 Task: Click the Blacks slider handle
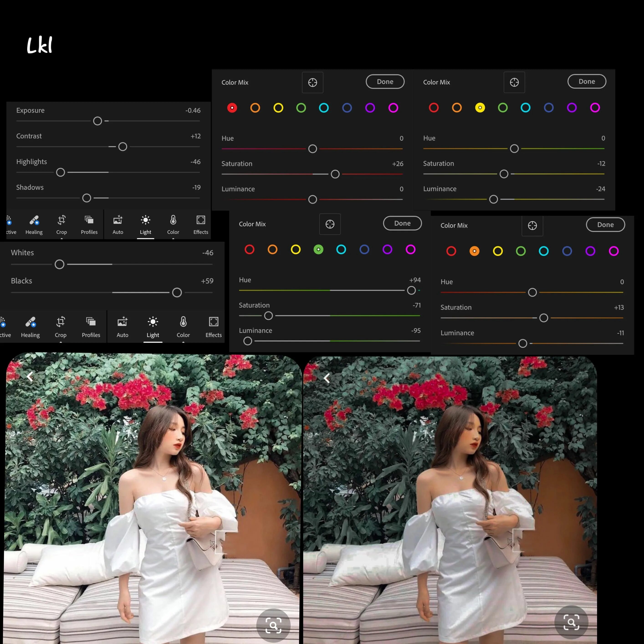click(x=177, y=292)
